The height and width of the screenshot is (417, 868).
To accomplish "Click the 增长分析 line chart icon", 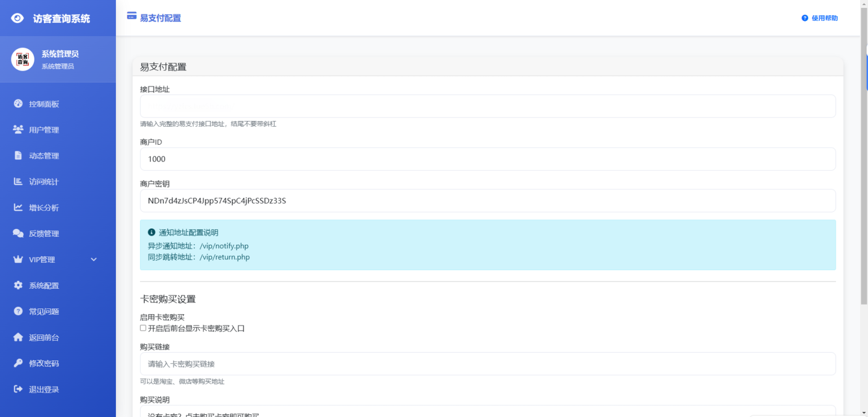I will click(18, 208).
